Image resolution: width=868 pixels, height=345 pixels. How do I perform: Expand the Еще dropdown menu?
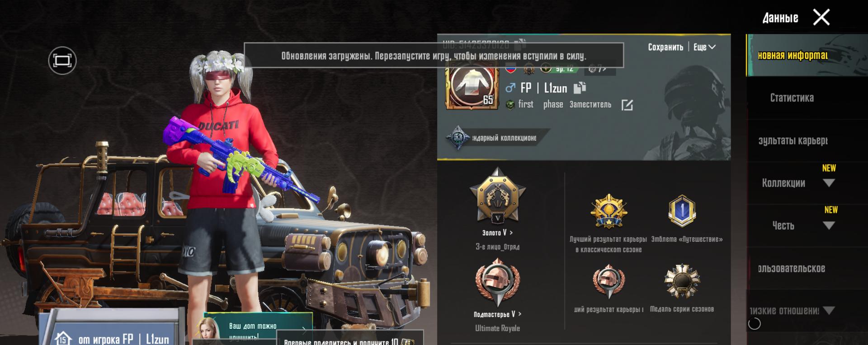[704, 47]
